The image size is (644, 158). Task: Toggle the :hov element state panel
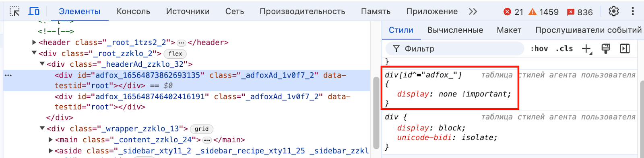pyautogui.click(x=539, y=49)
